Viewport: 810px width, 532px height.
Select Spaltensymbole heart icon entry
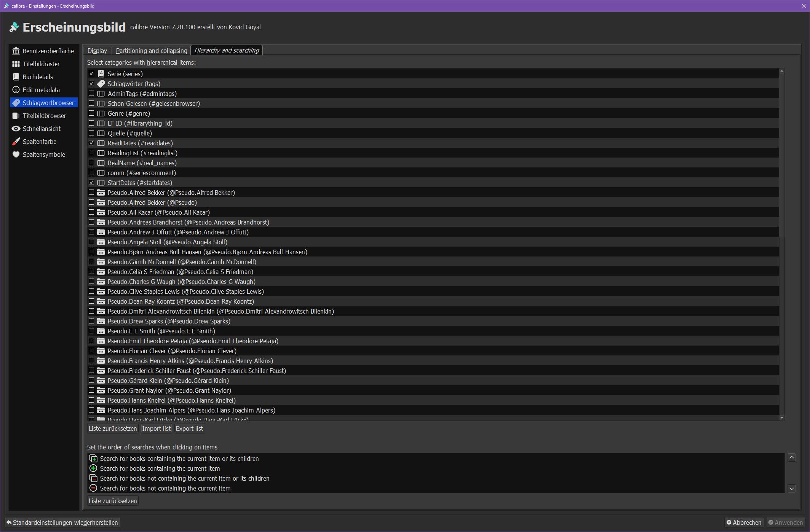point(16,155)
